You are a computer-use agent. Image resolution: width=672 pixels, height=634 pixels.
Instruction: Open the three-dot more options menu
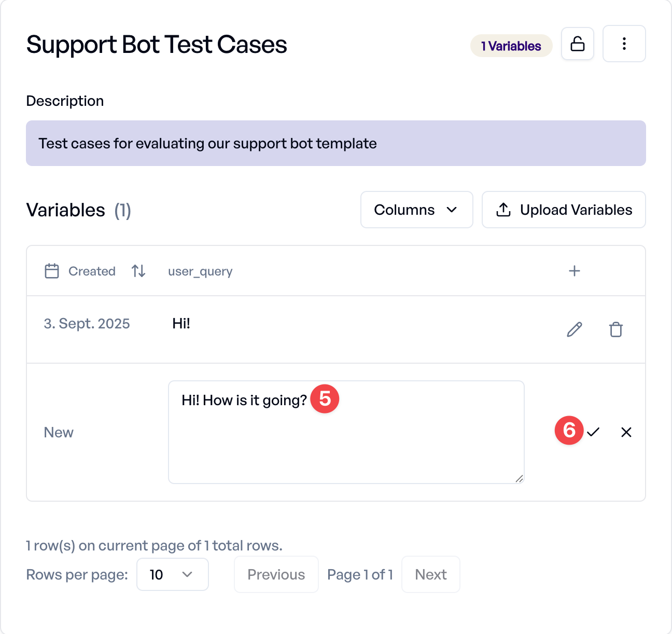coord(624,44)
